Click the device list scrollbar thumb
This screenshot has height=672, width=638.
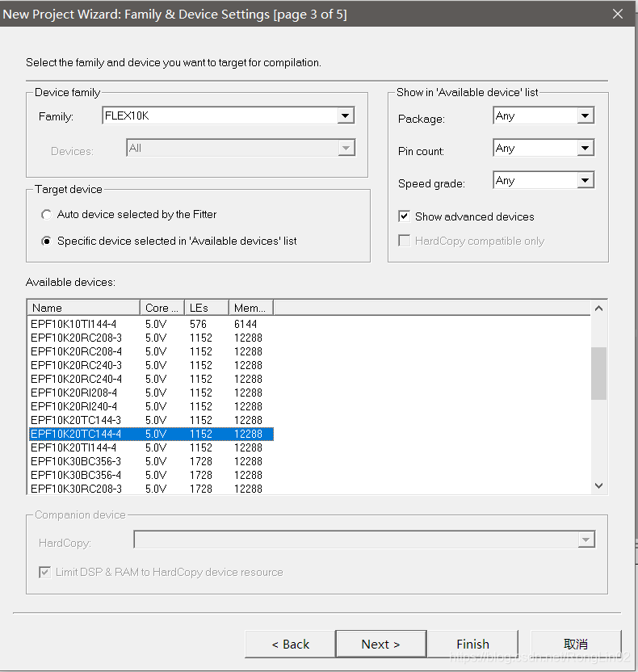point(599,373)
